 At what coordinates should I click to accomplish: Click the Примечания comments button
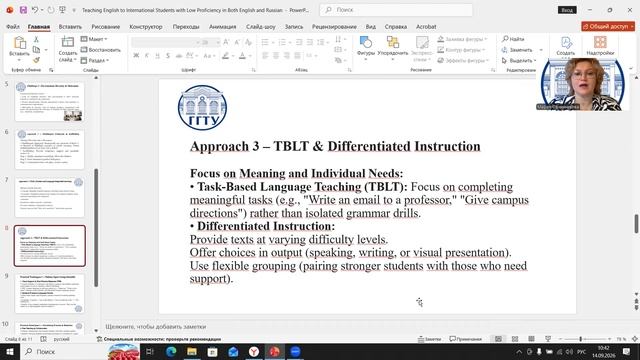click(466, 339)
